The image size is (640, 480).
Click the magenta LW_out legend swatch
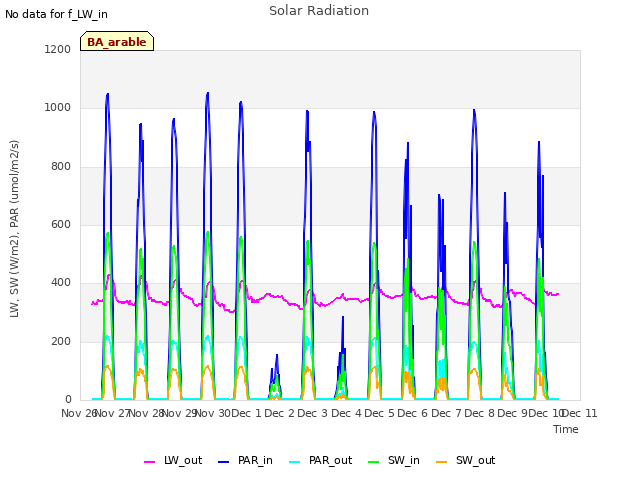(149, 462)
